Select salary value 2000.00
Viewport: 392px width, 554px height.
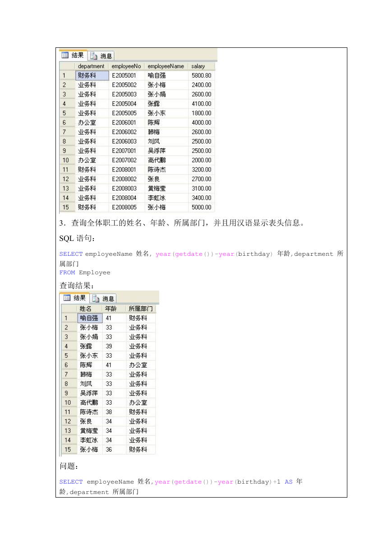pos(201,160)
